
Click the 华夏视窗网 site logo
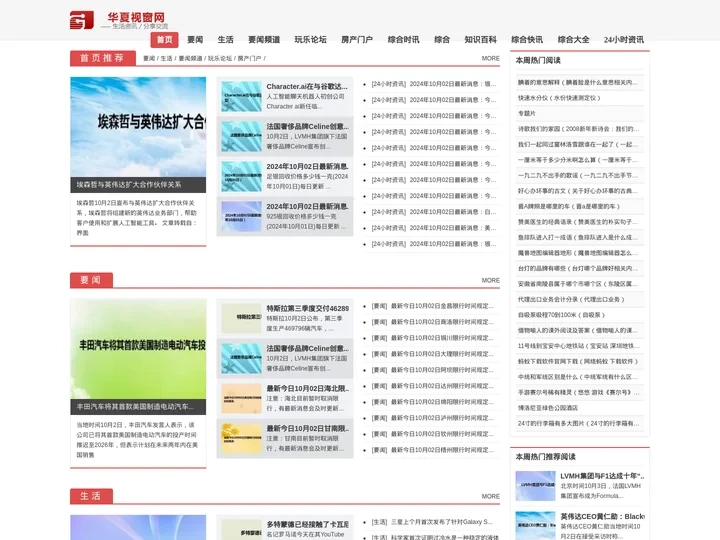pyautogui.click(x=119, y=20)
